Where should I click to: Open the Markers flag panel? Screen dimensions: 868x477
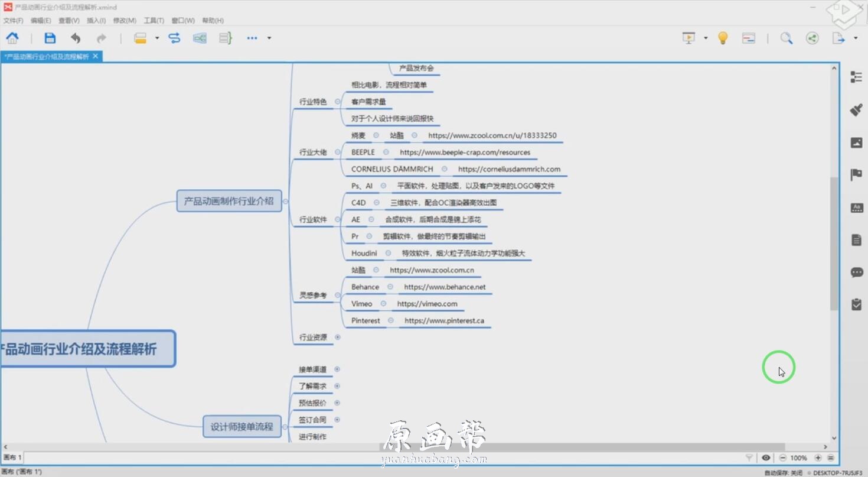click(856, 175)
